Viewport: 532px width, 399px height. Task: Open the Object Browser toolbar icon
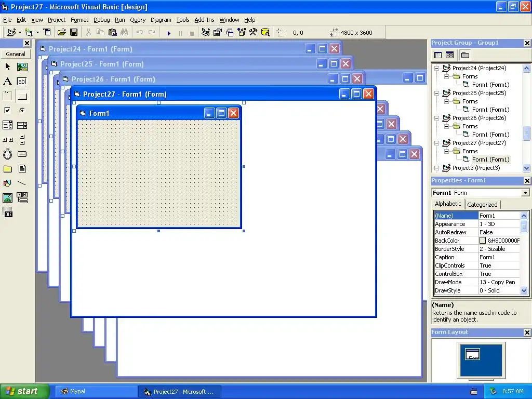242,33
